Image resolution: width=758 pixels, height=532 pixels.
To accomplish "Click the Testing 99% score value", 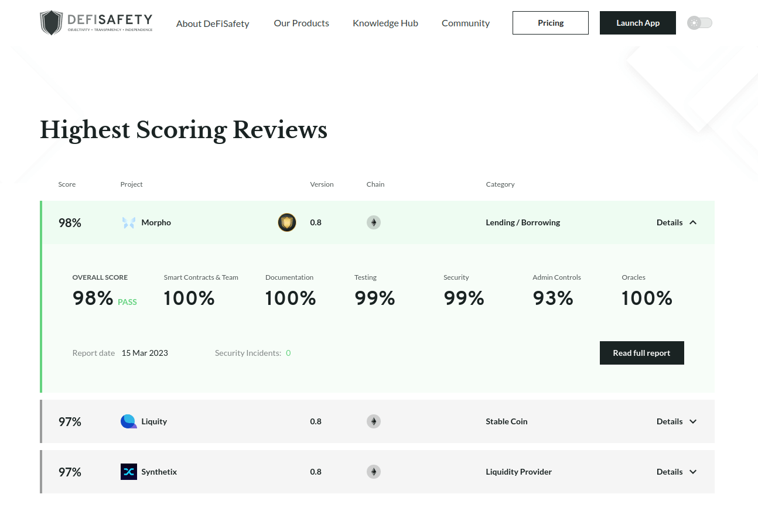I will 375,298.
